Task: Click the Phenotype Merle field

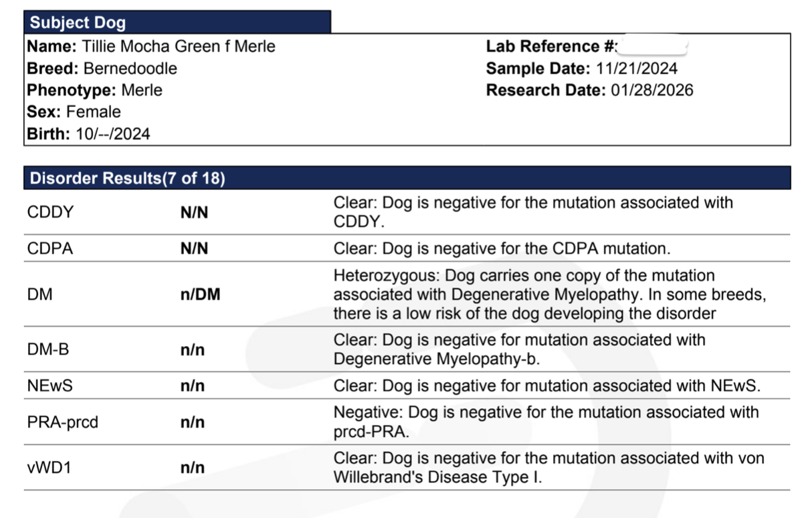Action: click(x=94, y=90)
